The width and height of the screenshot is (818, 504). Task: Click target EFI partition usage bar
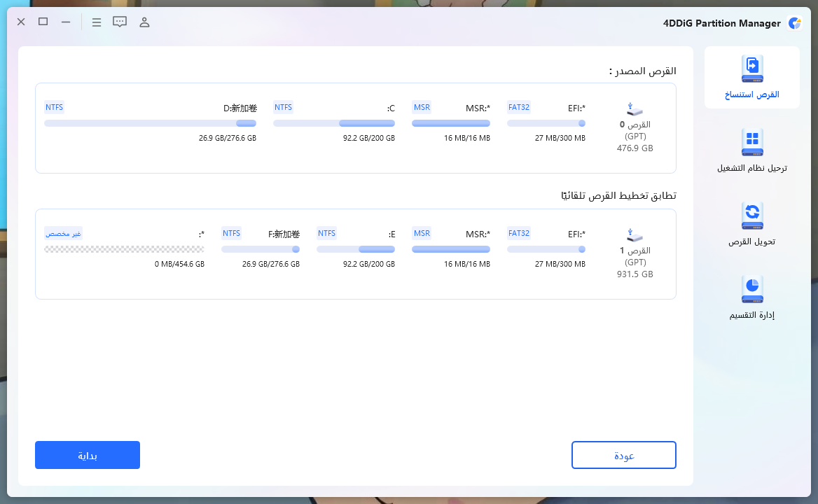[546, 250]
